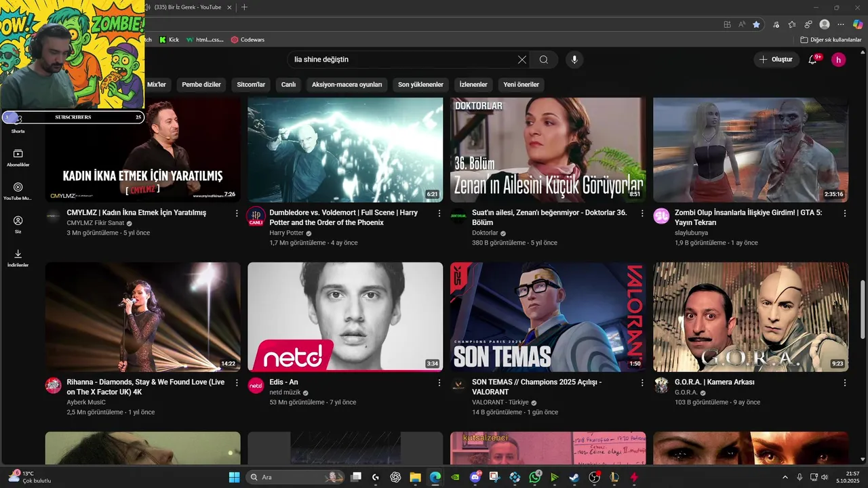The width and height of the screenshot is (868, 488).
Task: Clear the YouTube search box text
Action: click(x=522, y=60)
